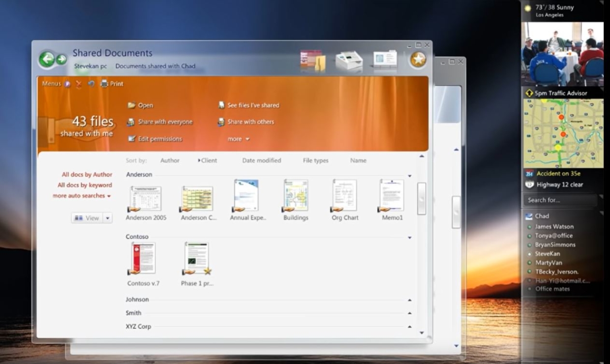Sort files by Date modified
The width and height of the screenshot is (610, 364).
coord(261,160)
